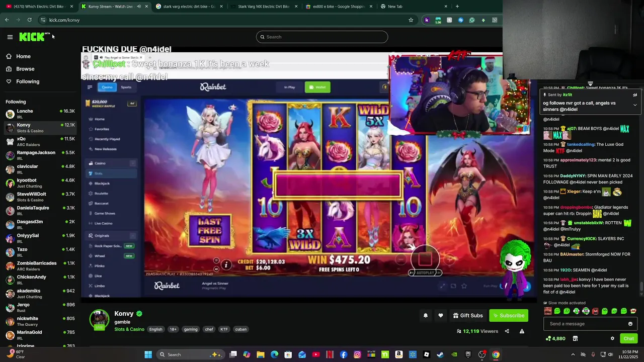644x362 pixels.
Task: Reload the kick.com/konvy page
Action: [x=30, y=20]
